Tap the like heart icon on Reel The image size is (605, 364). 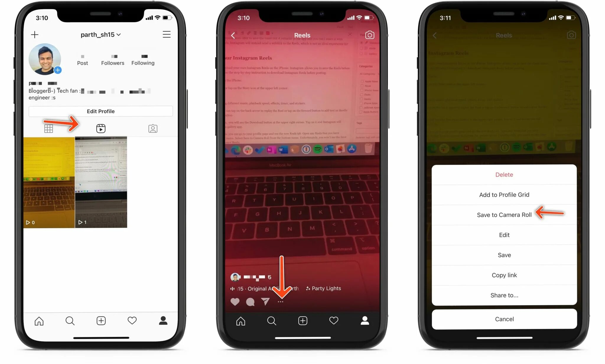coord(235,301)
